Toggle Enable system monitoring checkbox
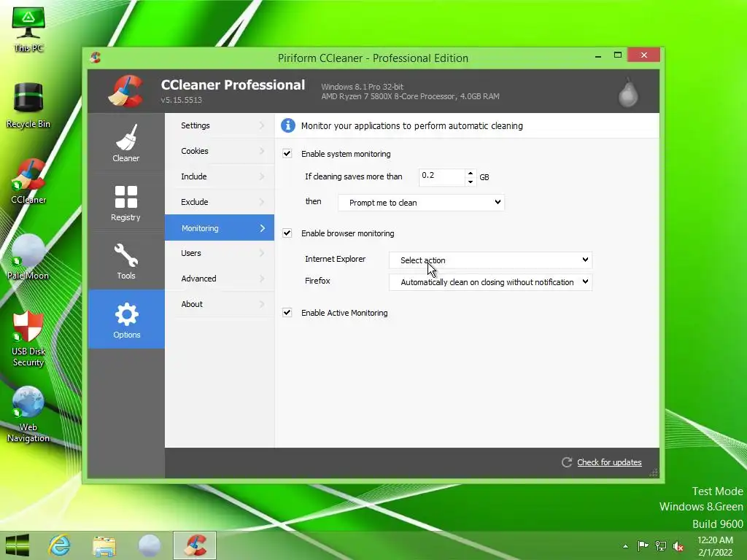This screenshot has width=747, height=560. click(x=287, y=153)
